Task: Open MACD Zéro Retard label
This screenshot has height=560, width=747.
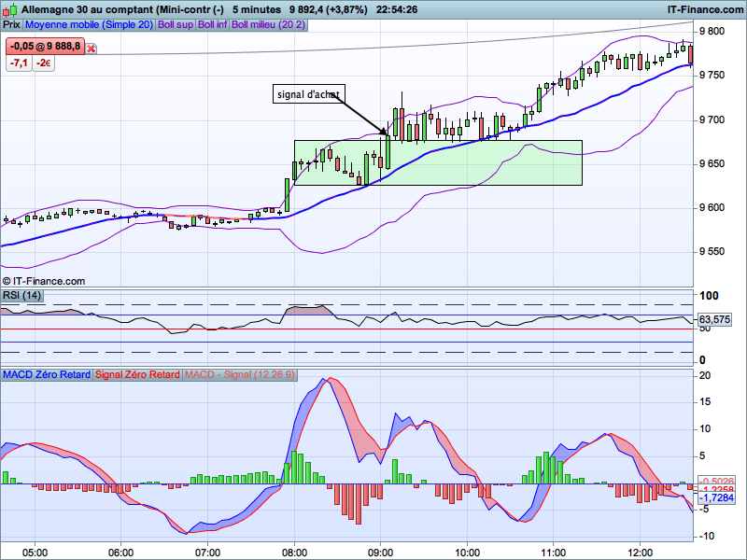Action: (x=46, y=375)
